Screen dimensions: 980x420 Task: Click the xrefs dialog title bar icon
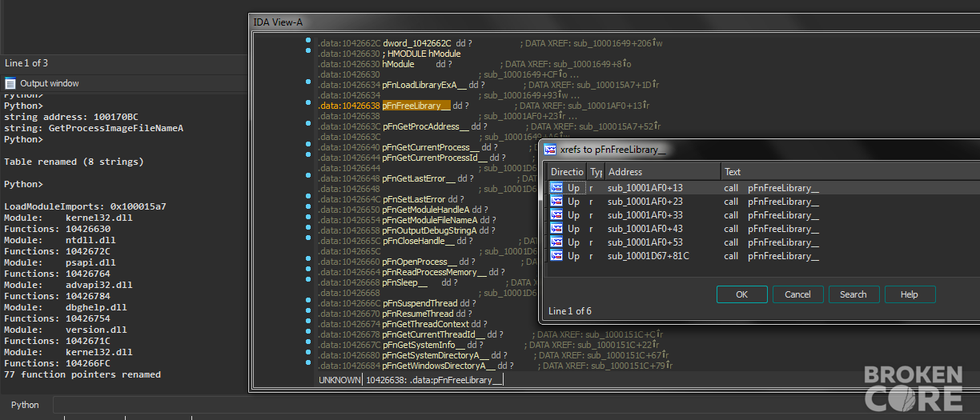[x=551, y=150]
